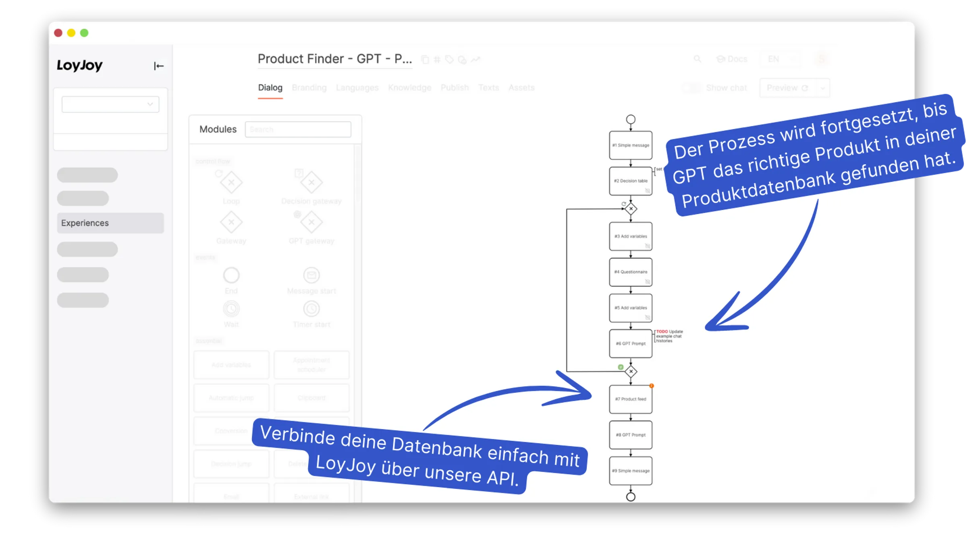This screenshot has width=980, height=536.
Task: Click the Message start icon
Action: 311,275
